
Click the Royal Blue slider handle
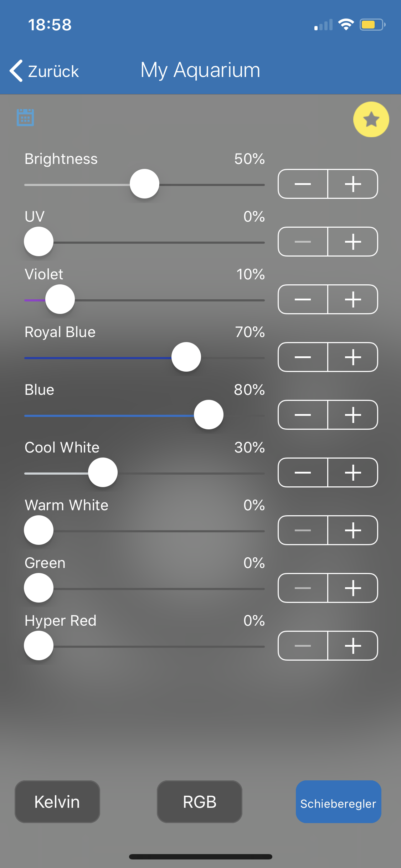tap(186, 357)
